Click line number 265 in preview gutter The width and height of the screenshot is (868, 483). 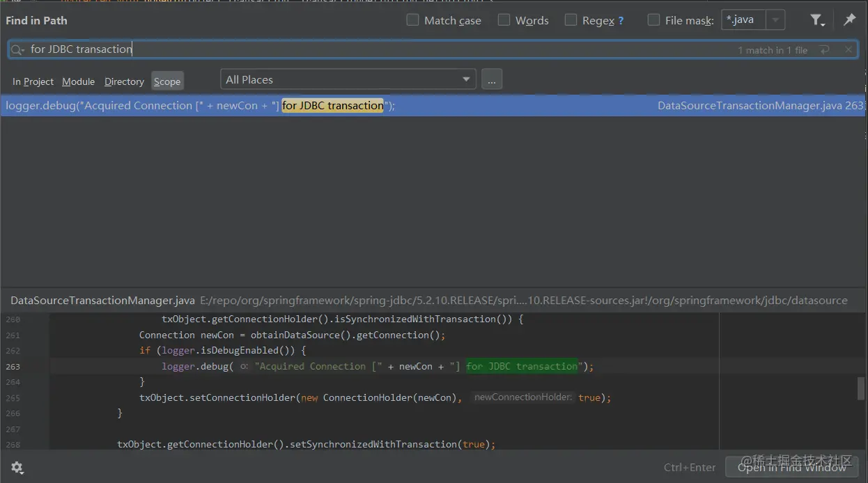pos(13,398)
